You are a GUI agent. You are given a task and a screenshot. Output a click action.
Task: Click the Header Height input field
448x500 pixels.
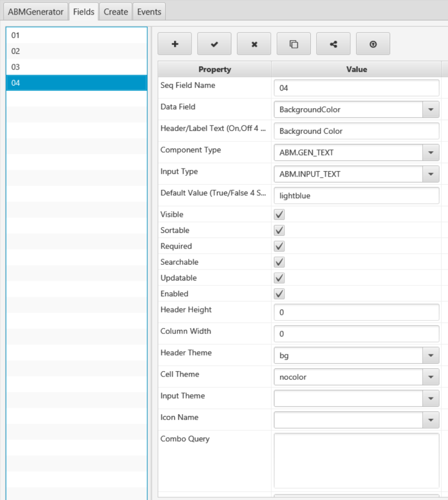pyautogui.click(x=357, y=312)
